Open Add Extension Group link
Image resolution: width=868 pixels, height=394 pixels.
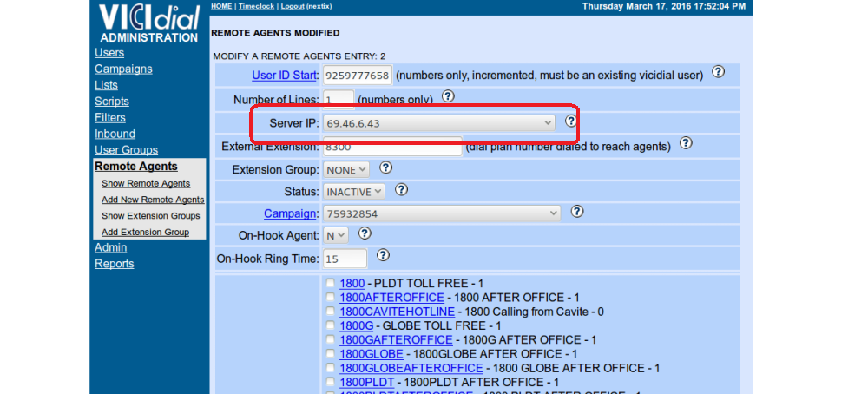pyautogui.click(x=145, y=232)
